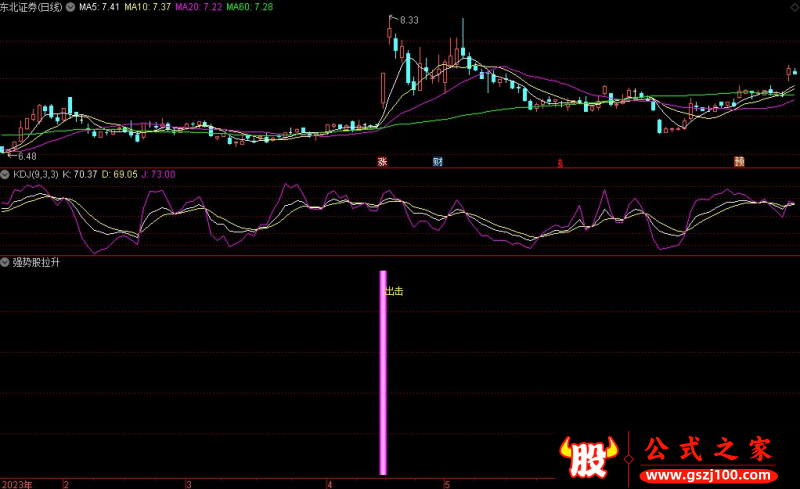Click the 6.48 low price label
This screenshot has width=800, height=489.
[x=24, y=156]
